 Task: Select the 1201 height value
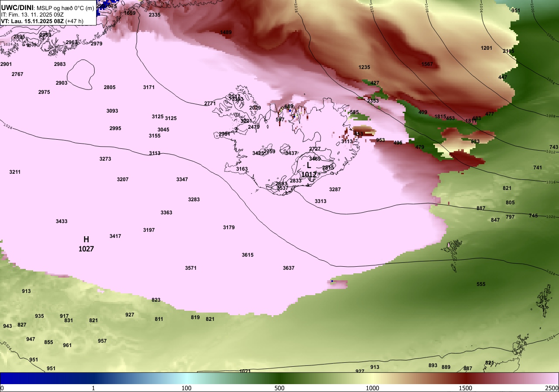(487, 48)
